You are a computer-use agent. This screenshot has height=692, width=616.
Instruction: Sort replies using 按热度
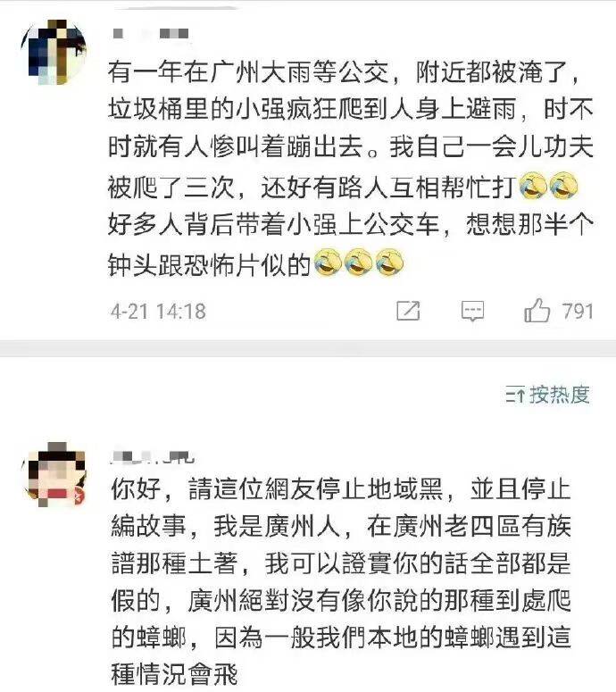[x=560, y=394]
